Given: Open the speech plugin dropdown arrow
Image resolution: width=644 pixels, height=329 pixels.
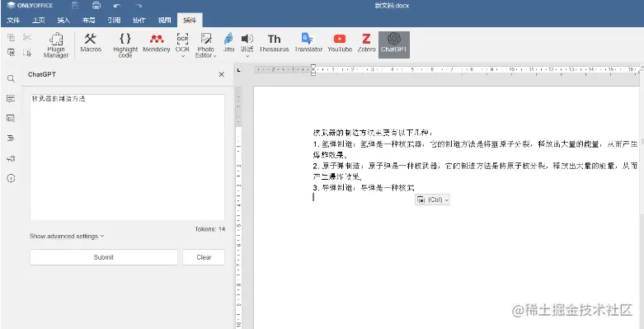Looking at the screenshot, I should 247,57.
